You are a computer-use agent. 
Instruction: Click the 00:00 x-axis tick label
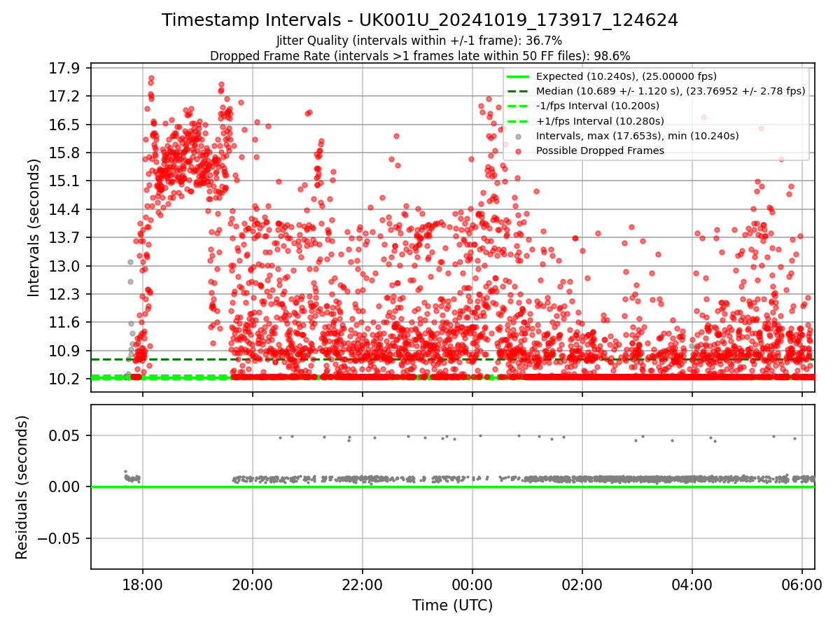[x=472, y=584]
